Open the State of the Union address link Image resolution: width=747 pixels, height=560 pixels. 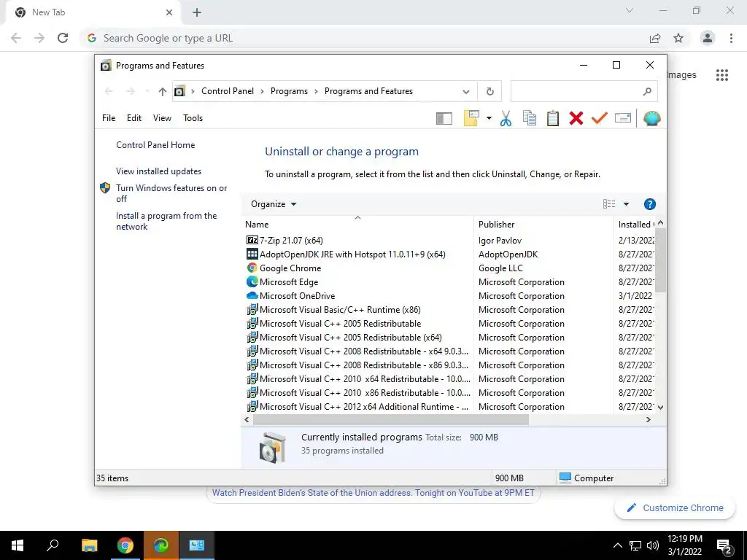(373, 493)
